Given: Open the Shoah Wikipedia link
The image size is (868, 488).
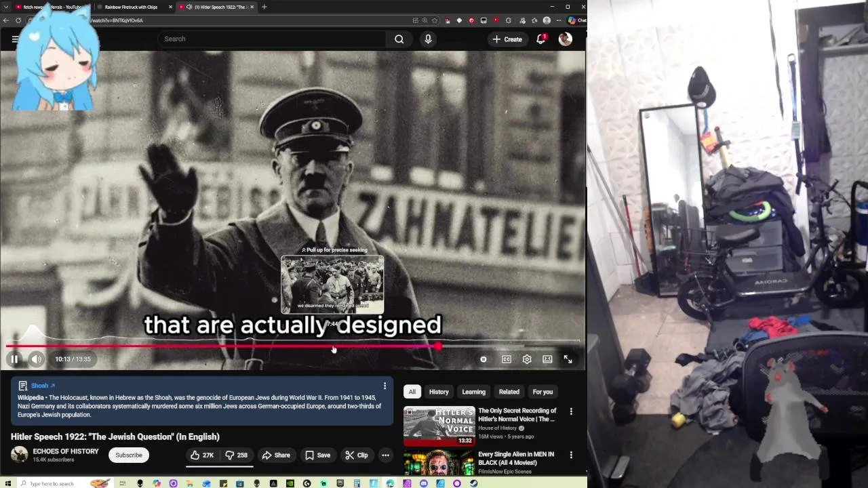Looking at the screenshot, I should click(x=43, y=386).
